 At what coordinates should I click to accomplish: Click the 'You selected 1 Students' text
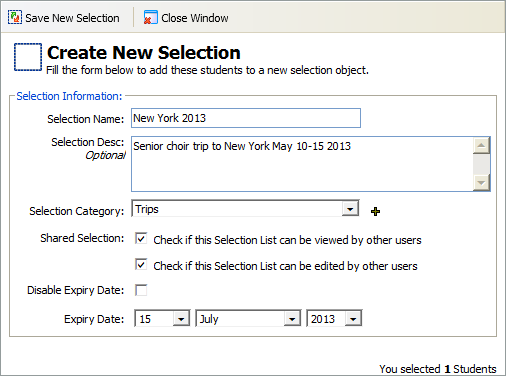[x=438, y=369]
